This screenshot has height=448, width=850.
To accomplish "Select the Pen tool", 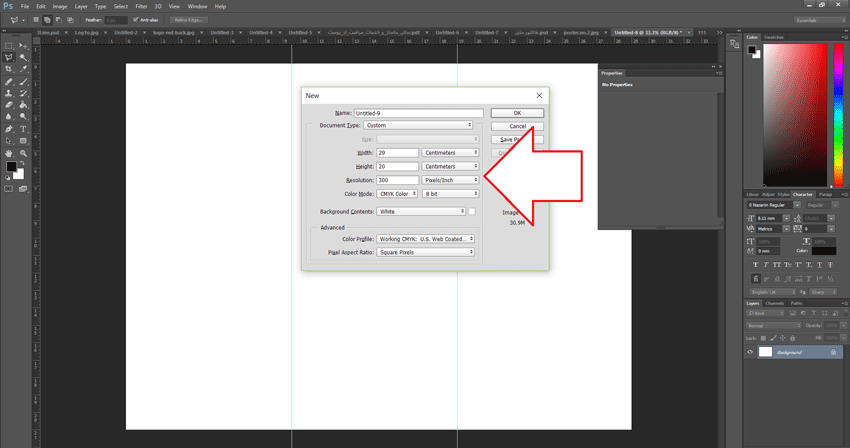I will 9,129.
